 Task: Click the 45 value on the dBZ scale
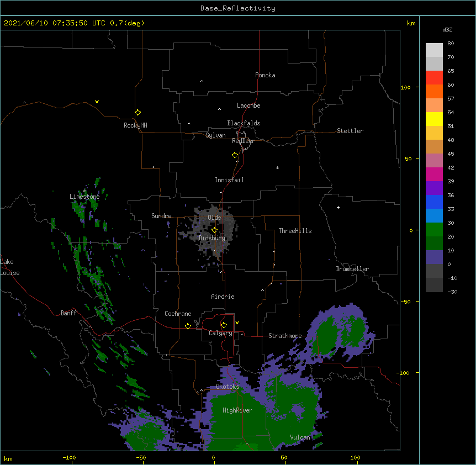point(451,154)
